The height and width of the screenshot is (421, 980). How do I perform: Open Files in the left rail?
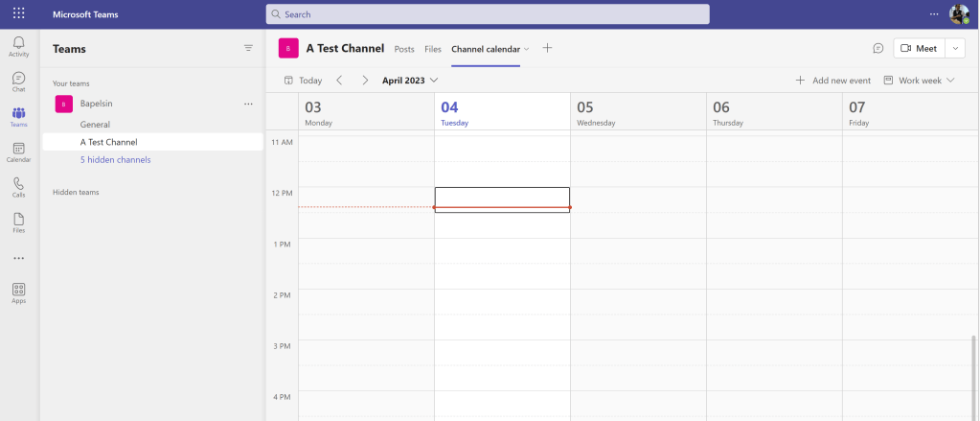click(x=18, y=222)
